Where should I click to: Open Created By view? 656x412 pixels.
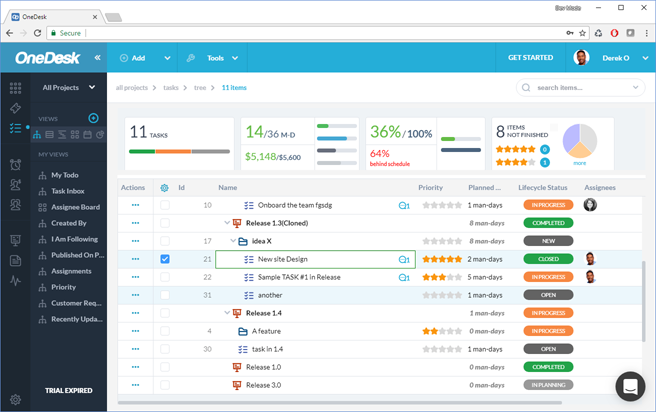coord(69,223)
